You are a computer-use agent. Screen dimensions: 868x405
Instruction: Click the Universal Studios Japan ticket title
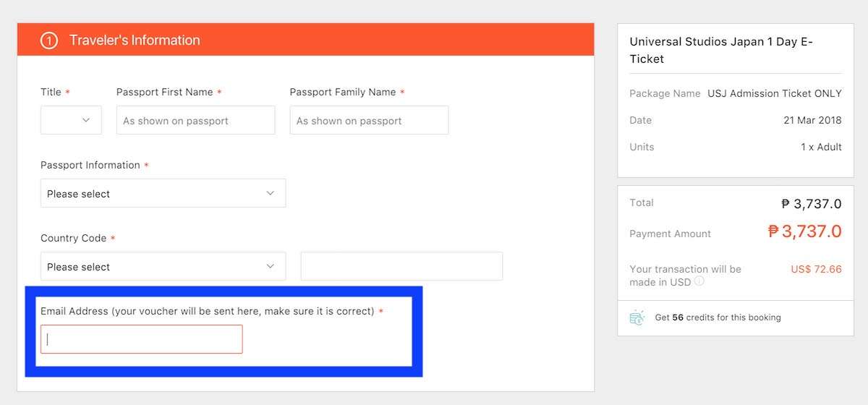721,50
